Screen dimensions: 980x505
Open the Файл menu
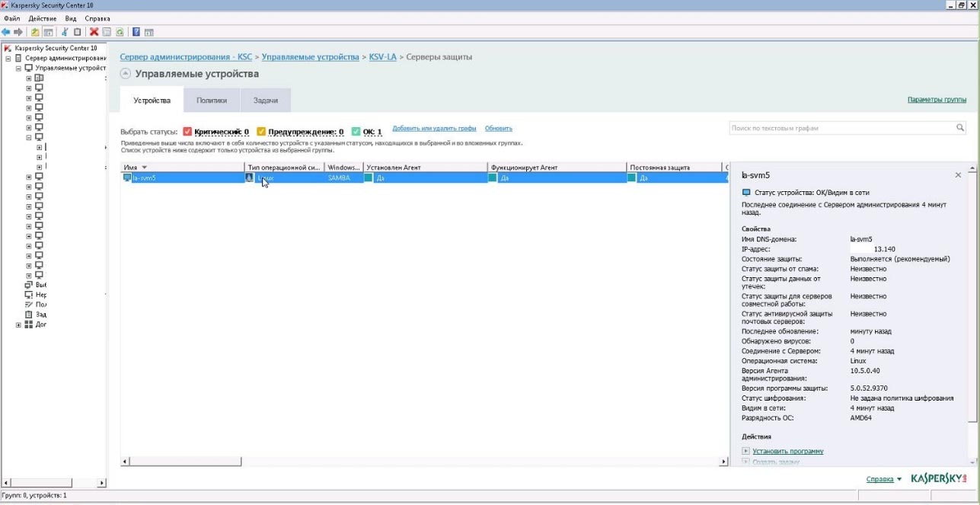pyautogui.click(x=12, y=18)
